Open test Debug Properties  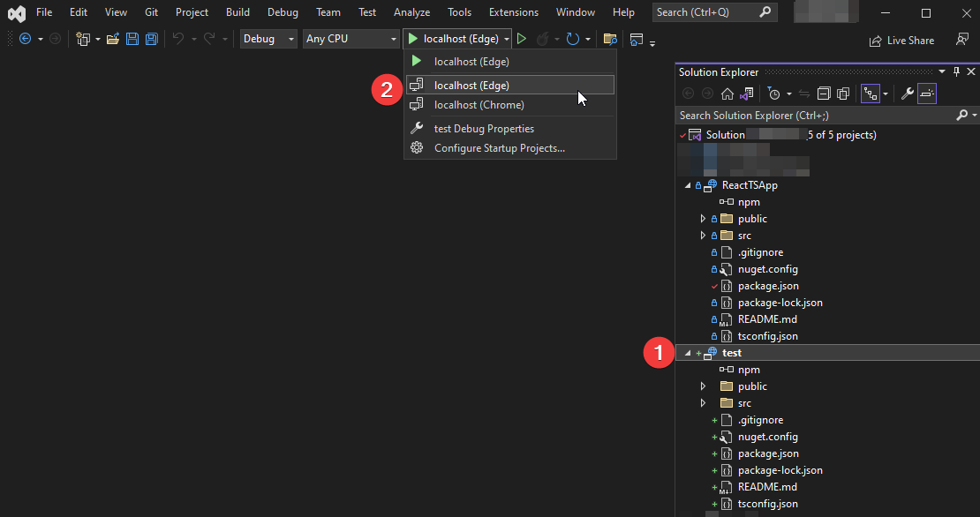point(509,129)
